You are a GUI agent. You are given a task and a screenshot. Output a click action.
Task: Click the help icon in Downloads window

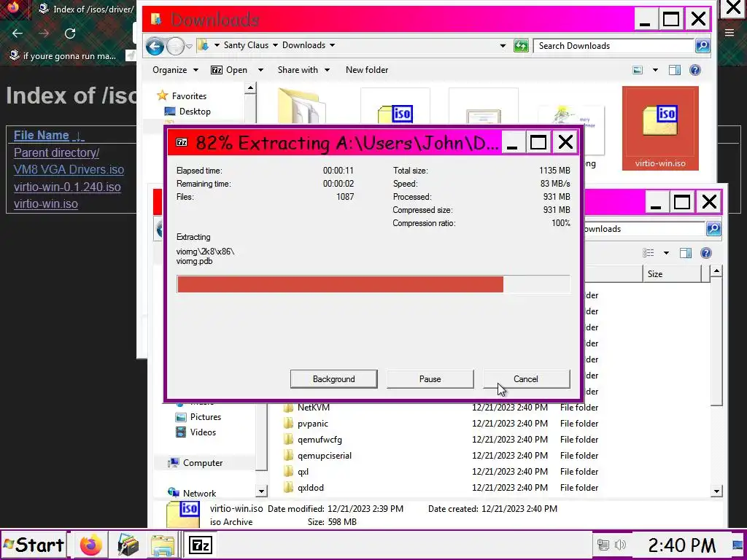pyautogui.click(x=695, y=71)
